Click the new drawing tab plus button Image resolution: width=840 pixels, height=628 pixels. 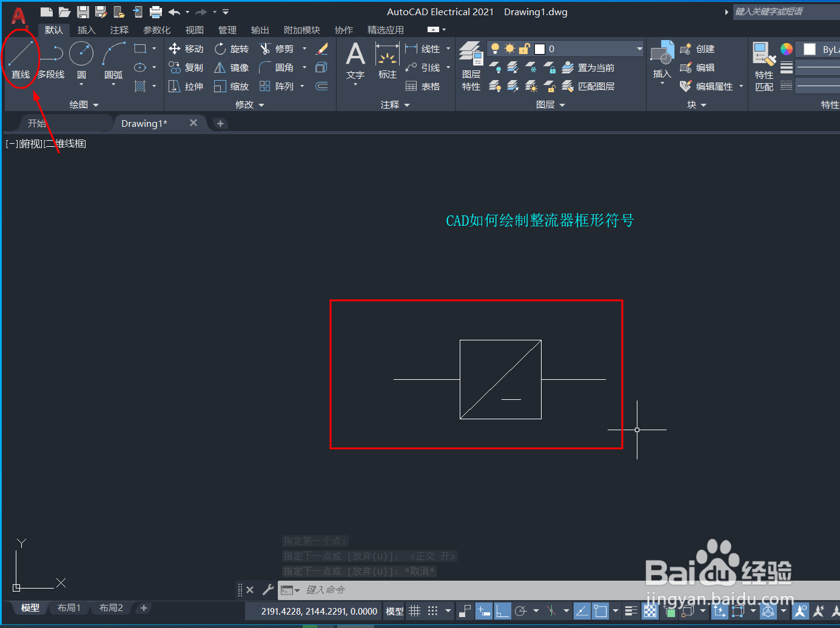[x=220, y=123]
